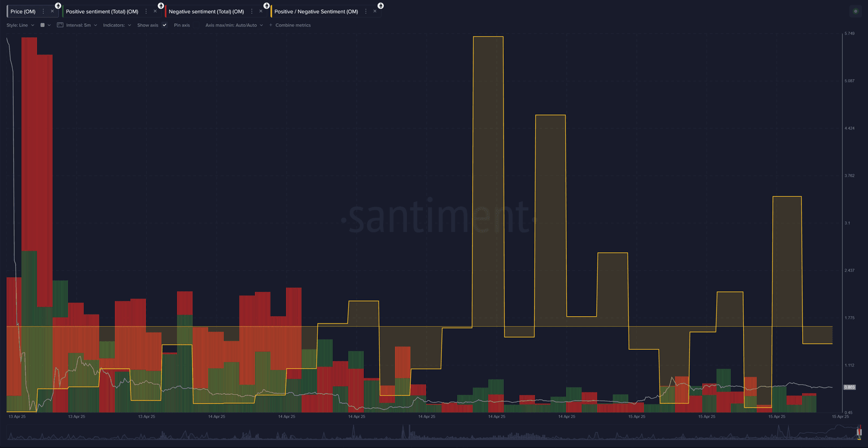This screenshot has width=868, height=448.
Task: Select the Positive / Negative Sentiment (OM) tab
Action: [316, 11]
